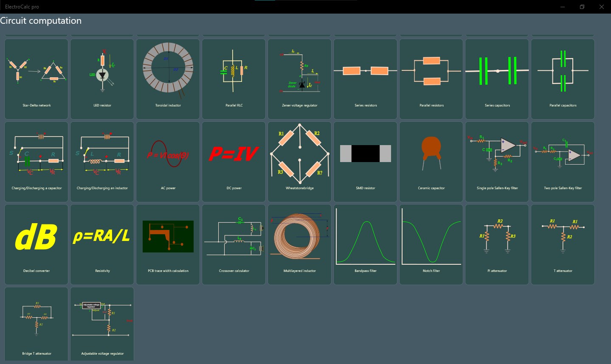Viewport: 611px width, 364px height.
Task: Open the Toroidal inductor calculator
Action: pyautogui.click(x=168, y=78)
